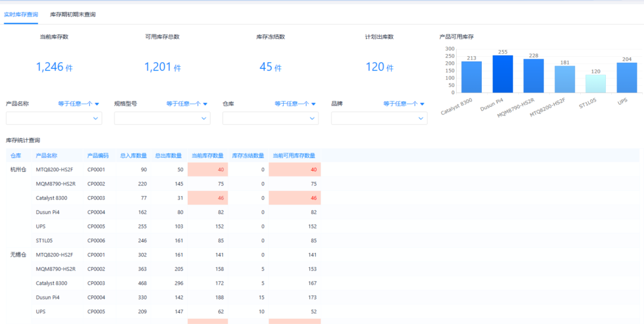Expand the 仓库 filter dropdown box
This screenshot has width=644, height=324.
tap(270, 118)
